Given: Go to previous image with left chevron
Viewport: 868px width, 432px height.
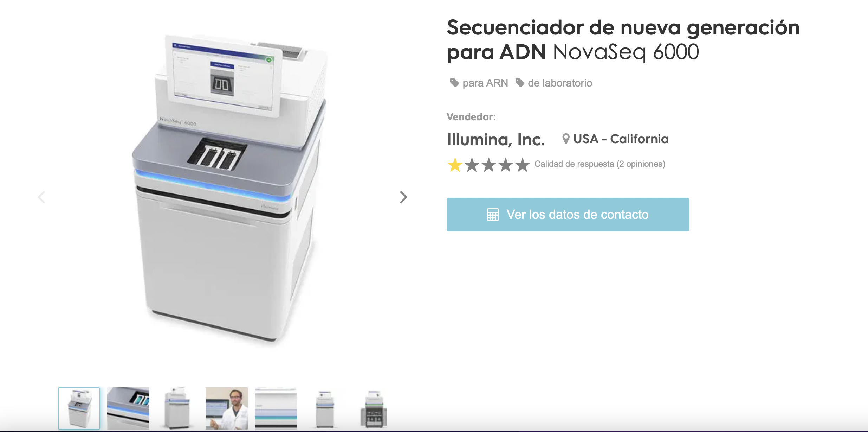Looking at the screenshot, I should [x=41, y=197].
